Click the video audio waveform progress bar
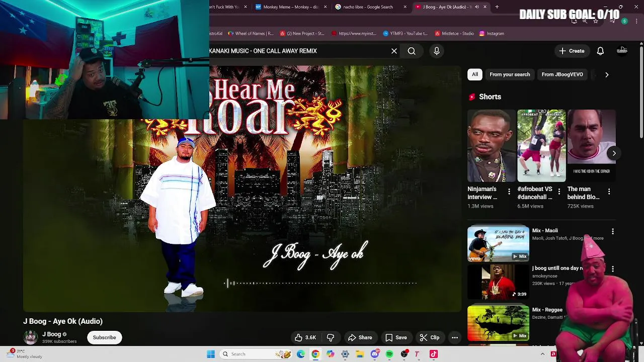 (x=320, y=283)
